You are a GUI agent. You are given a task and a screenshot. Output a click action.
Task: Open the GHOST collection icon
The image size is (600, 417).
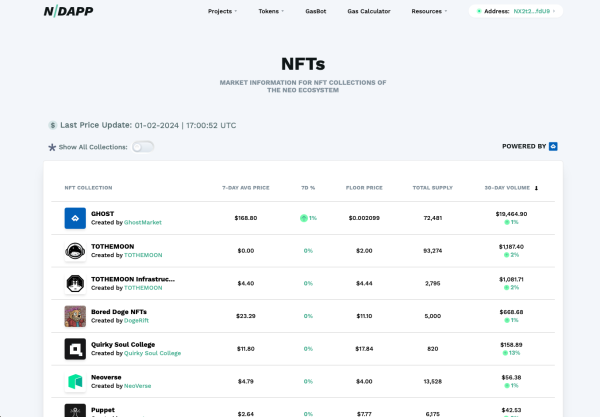(x=75, y=218)
